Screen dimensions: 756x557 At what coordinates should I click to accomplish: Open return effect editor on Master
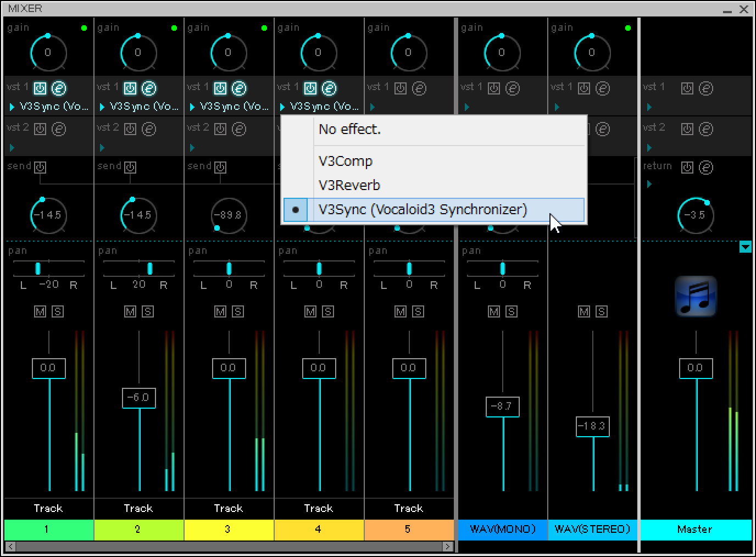pos(706,167)
